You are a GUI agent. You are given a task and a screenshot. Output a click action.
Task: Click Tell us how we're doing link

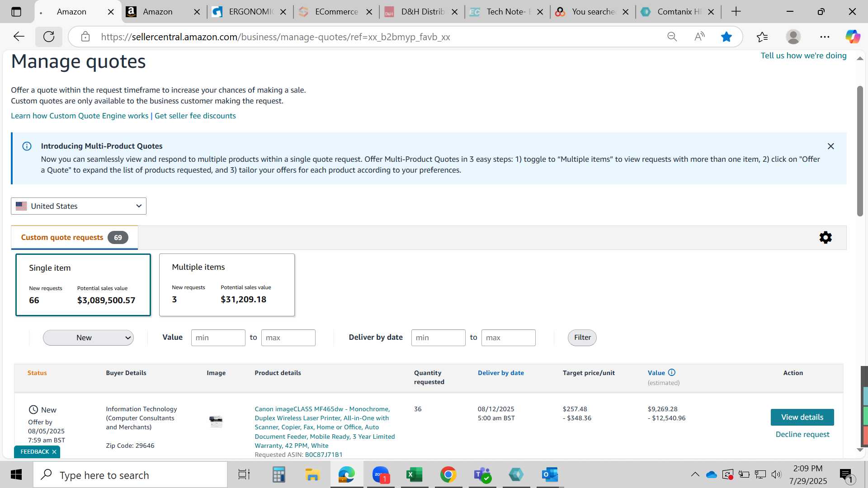pos(803,56)
